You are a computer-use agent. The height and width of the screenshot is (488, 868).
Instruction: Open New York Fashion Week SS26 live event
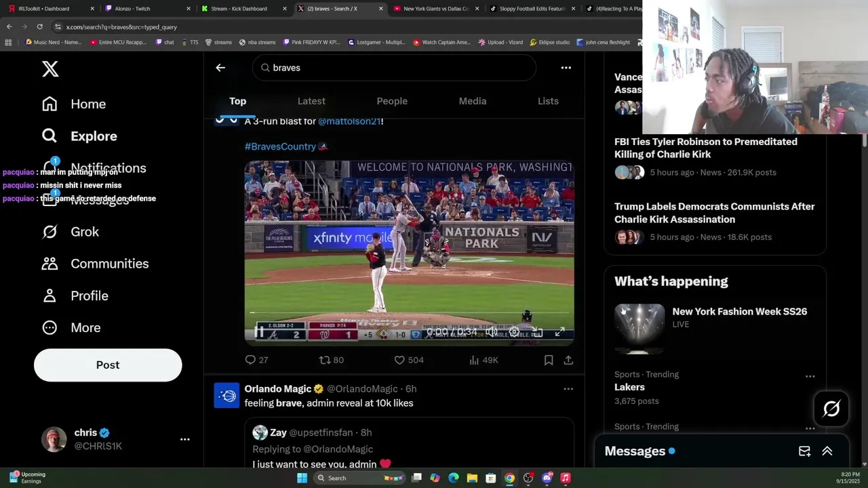739,311
